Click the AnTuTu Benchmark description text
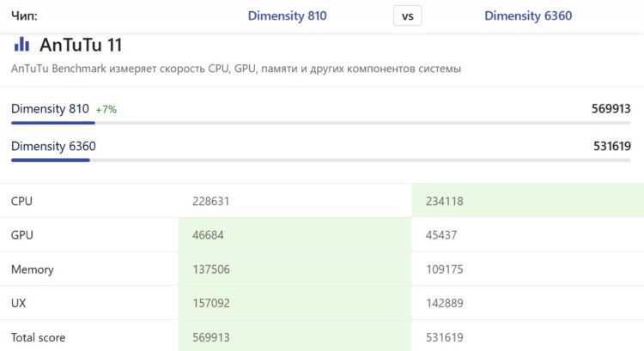644x351 pixels. point(236,69)
